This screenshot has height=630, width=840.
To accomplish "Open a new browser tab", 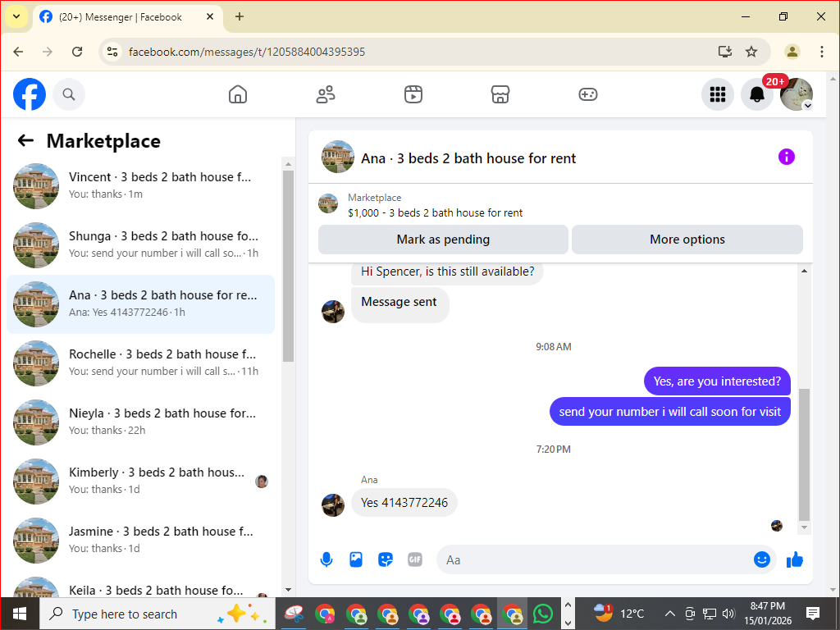I will click(240, 16).
